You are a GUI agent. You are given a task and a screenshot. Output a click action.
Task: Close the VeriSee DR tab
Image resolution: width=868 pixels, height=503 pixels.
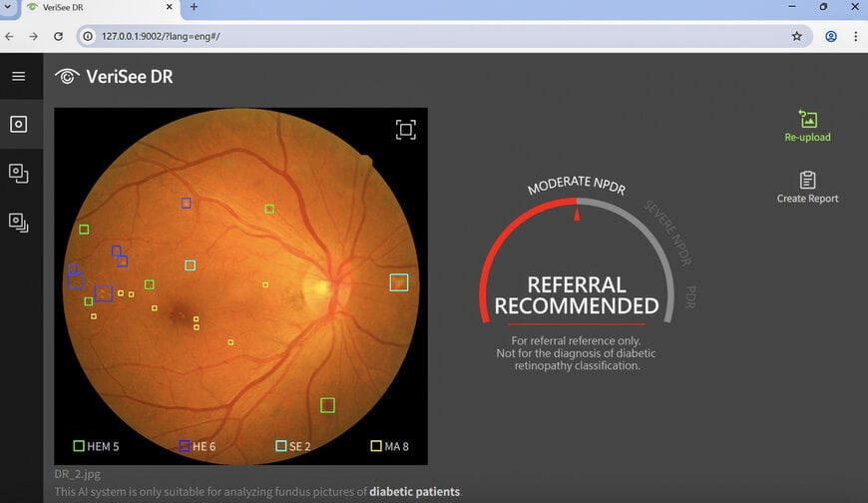(x=169, y=7)
